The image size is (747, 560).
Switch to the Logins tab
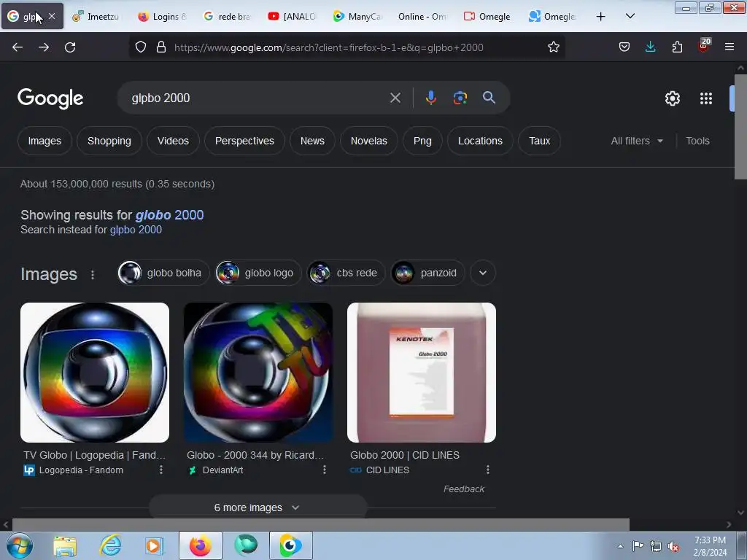point(162,16)
